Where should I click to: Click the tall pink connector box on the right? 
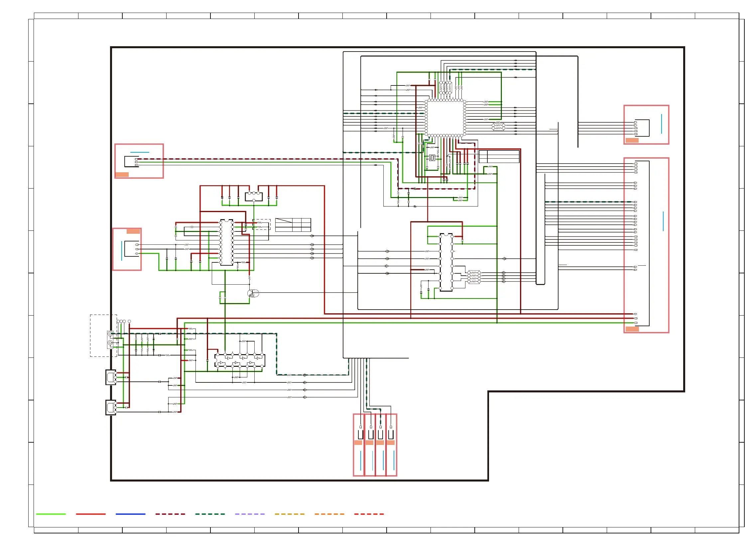click(646, 245)
